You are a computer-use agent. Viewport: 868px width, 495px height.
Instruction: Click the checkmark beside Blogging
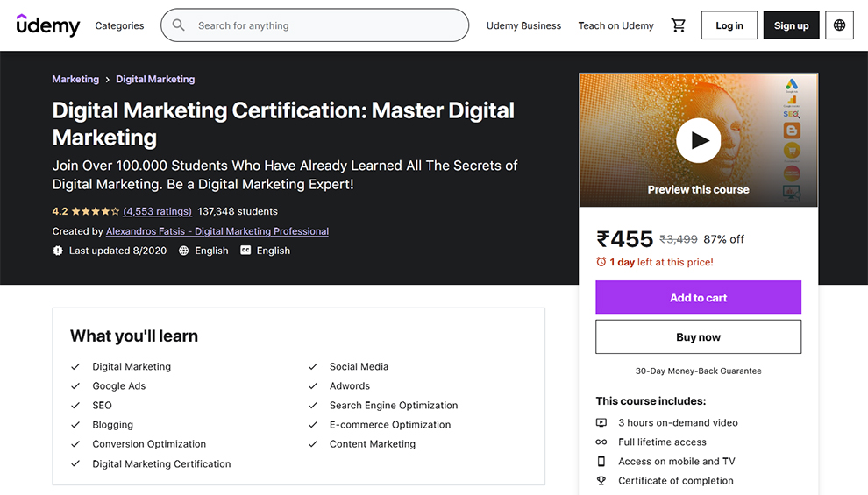[75, 425]
